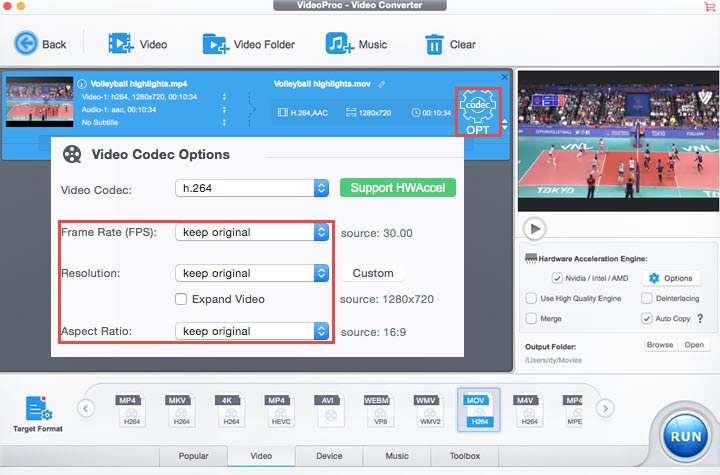Screen dimensions: 720x475
Task: Expand No Subtitle selector arrows
Action: click(x=224, y=122)
